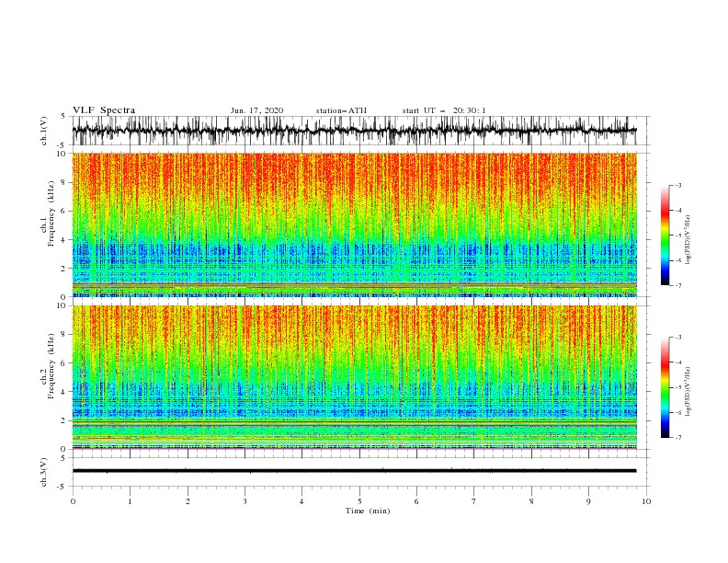Click the 'ch.1(V)' axis label
This screenshot has height=563, width=728.
click(44, 131)
